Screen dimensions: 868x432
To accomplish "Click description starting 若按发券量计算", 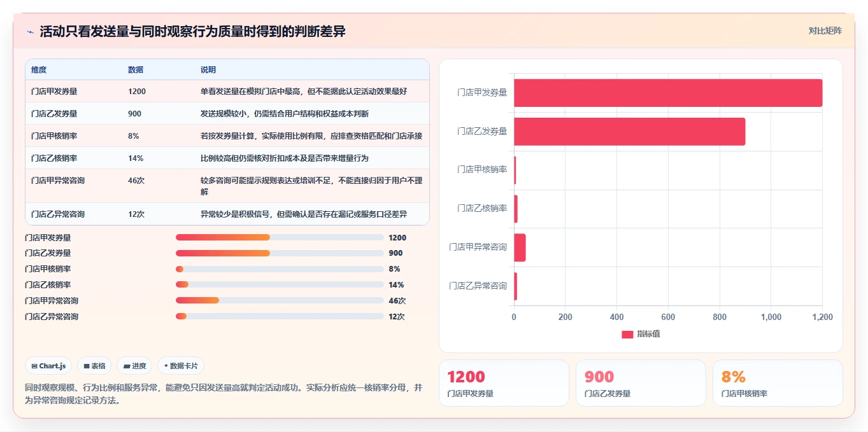I will (x=311, y=136).
